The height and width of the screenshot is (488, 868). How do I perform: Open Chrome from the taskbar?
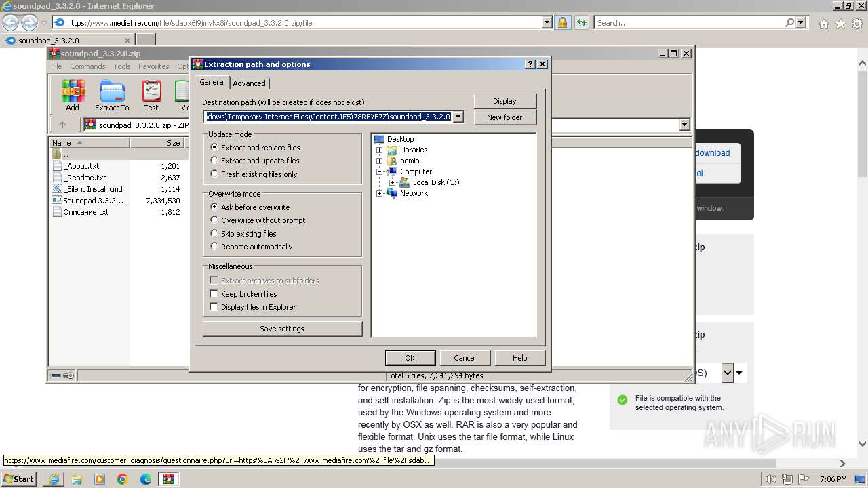point(123,479)
